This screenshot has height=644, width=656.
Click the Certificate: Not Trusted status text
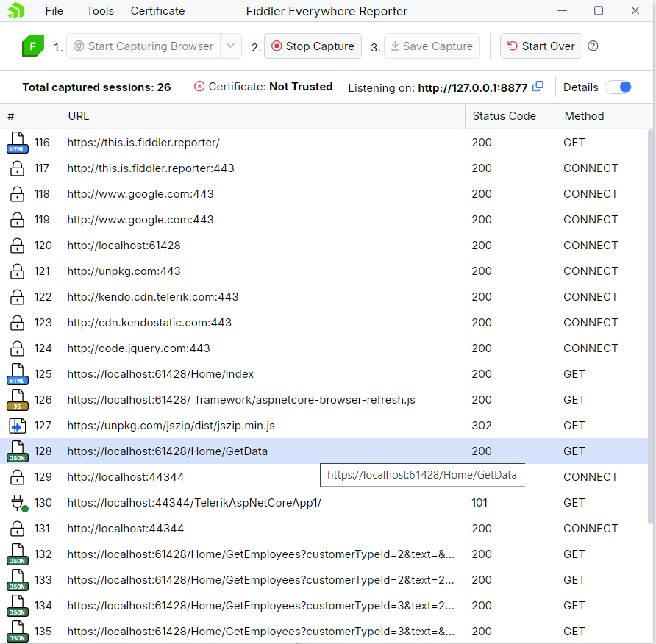pyautogui.click(x=270, y=87)
